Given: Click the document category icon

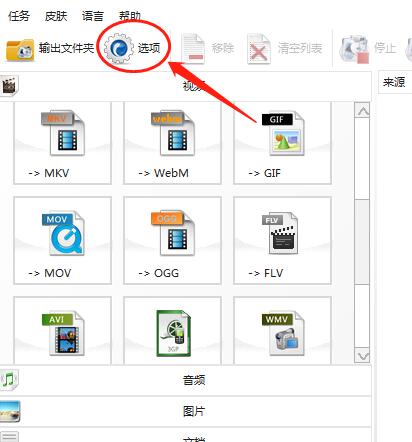Looking at the screenshot, I should click(9, 437).
